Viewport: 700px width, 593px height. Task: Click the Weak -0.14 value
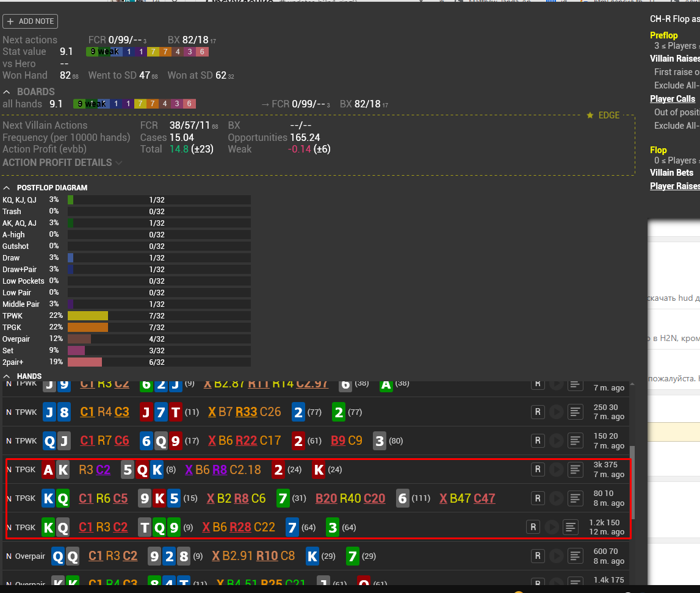299,149
